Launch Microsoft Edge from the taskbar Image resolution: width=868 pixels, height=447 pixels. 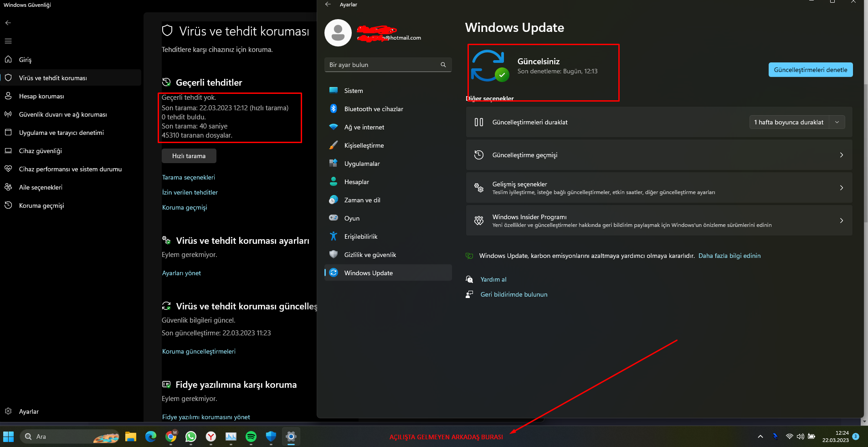point(151,437)
